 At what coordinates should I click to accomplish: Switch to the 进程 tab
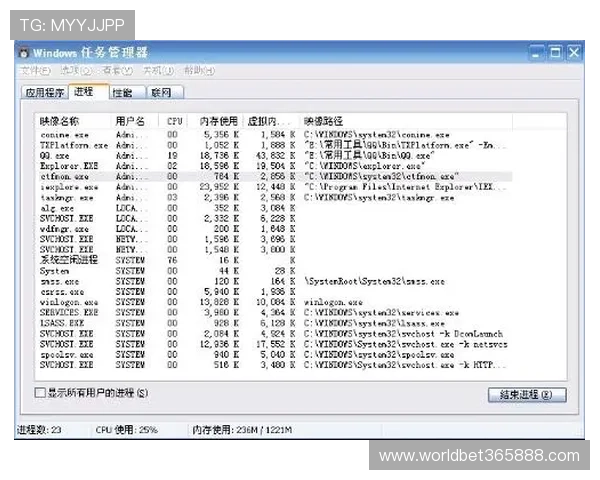(x=89, y=91)
